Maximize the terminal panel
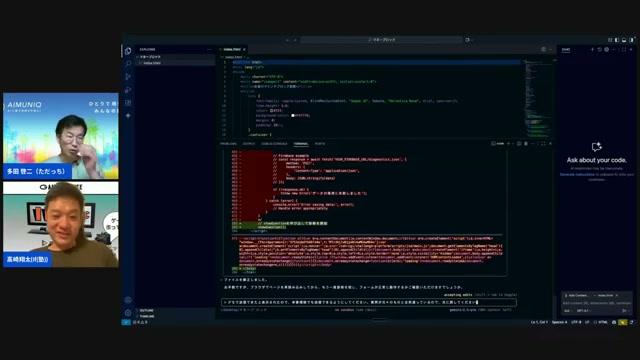The image size is (640, 360). (x=543, y=144)
